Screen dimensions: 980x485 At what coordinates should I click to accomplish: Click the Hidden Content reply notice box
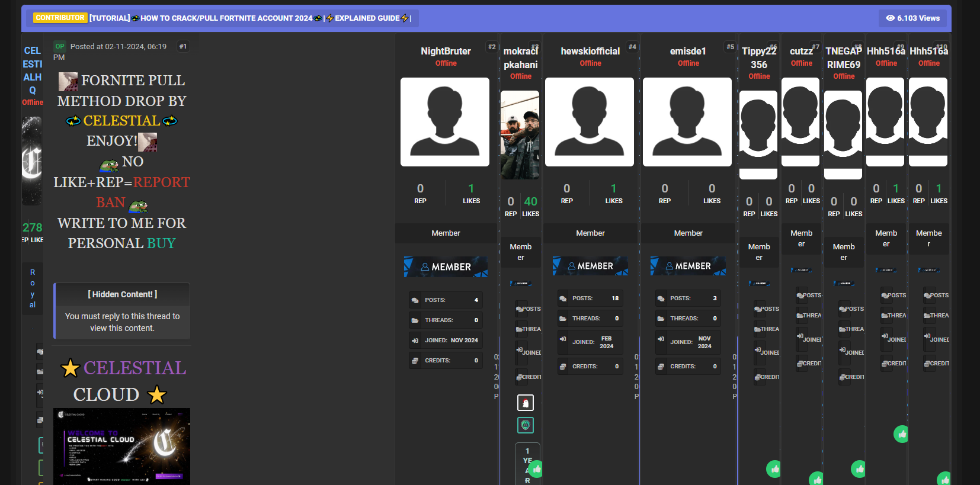tap(122, 311)
